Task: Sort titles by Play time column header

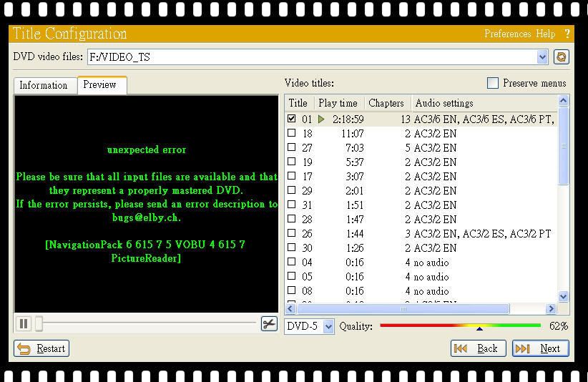Action: click(338, 103)
